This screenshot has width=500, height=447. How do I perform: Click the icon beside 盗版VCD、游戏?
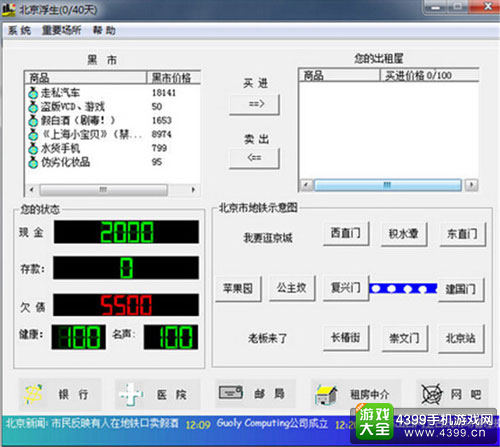click(33, 106)
